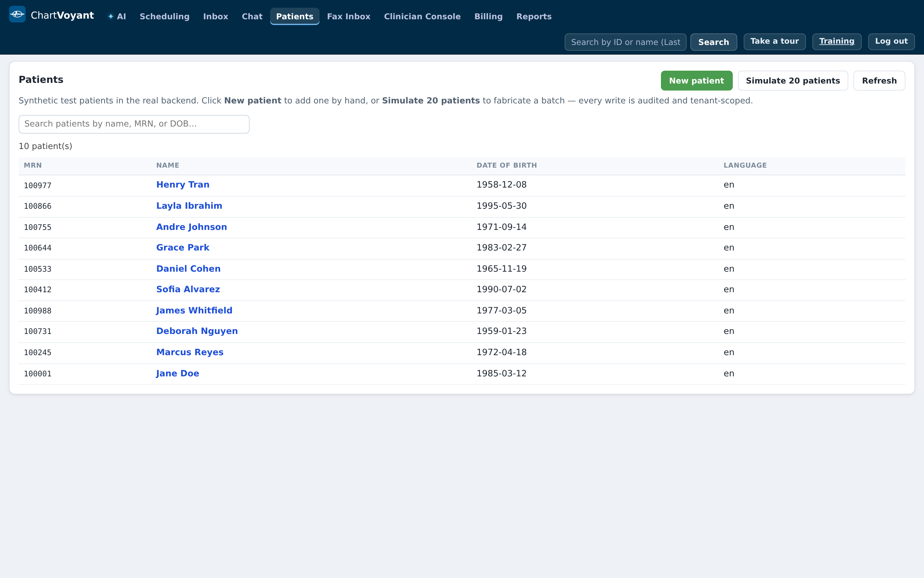
Task: Click MRN 100731
Action: pyautogui.click(x=38, y=331)
